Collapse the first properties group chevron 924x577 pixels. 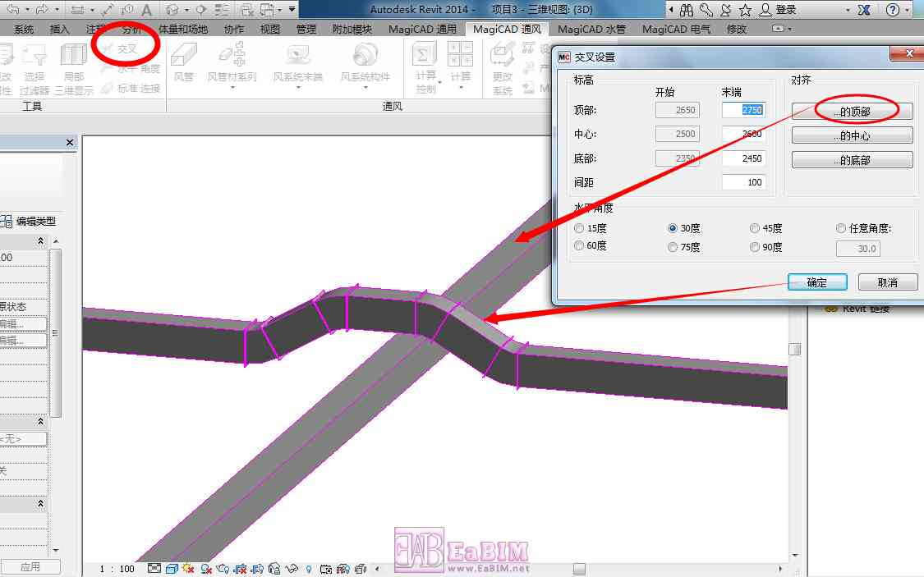[41, 240]
